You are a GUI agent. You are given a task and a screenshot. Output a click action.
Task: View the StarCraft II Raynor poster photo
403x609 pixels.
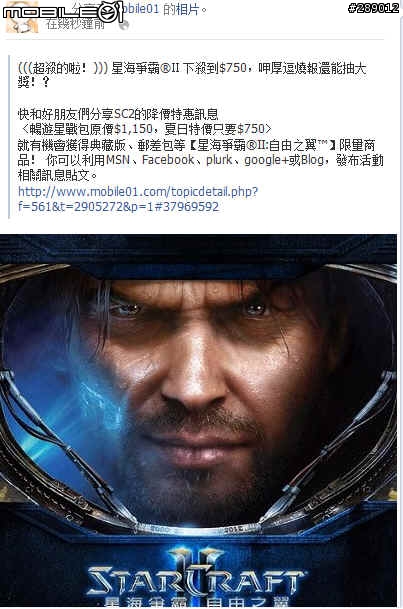coord(198,421)
